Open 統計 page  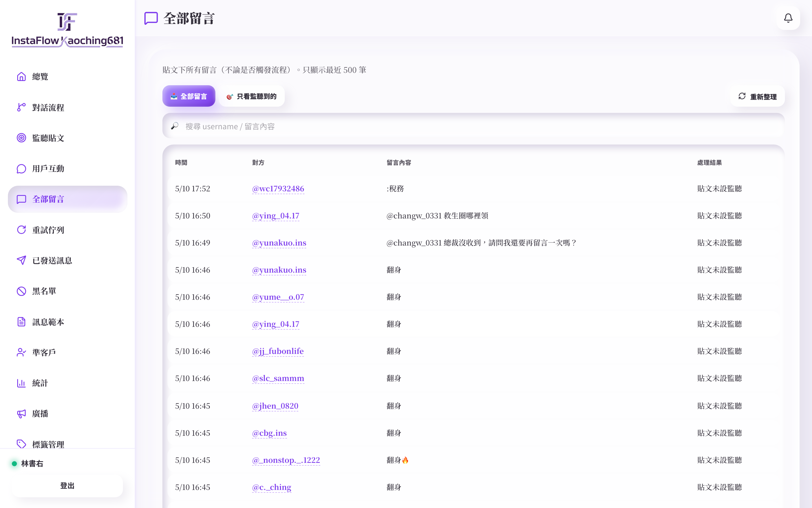tap(67, 383)
